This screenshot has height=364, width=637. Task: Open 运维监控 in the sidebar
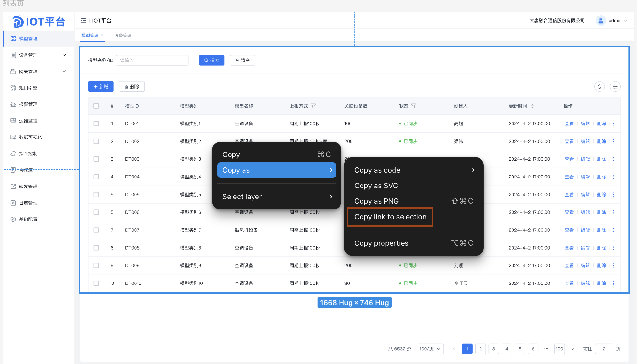coord(28,121)
